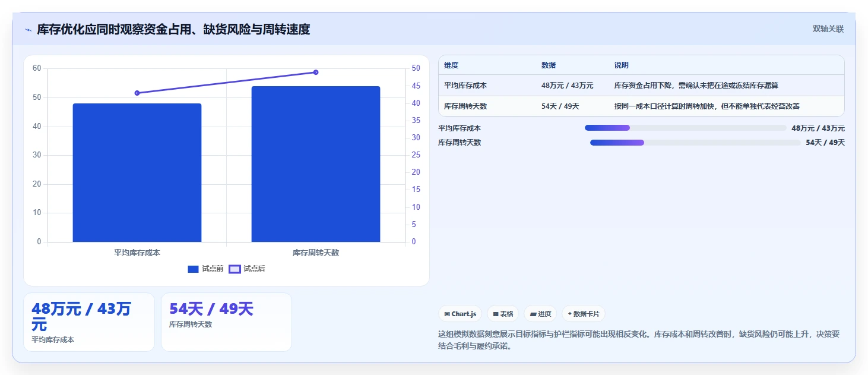Screen dimensions: 868x375
Task: Click the 平均库存成本 progress bar
Action: click(686, 128)
